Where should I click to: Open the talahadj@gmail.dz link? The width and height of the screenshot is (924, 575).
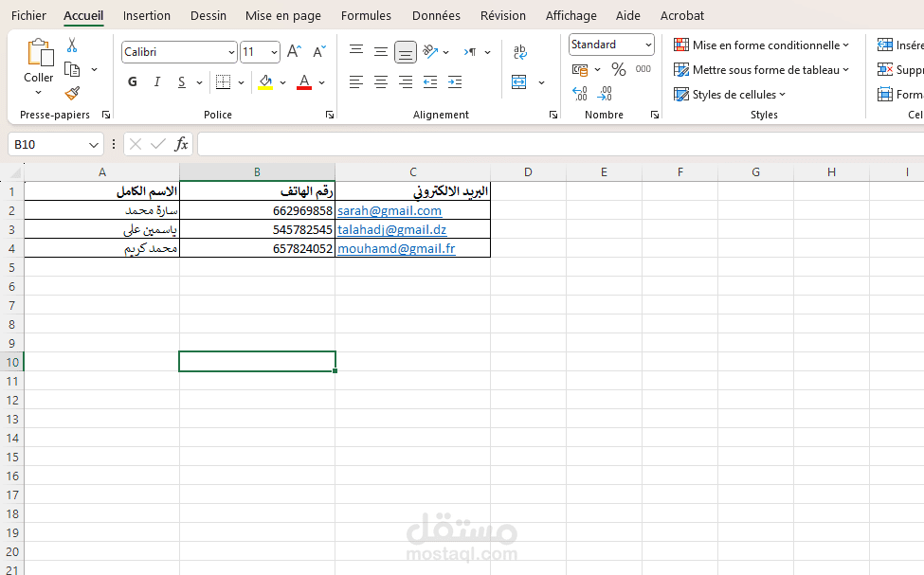tap(392, 230)
